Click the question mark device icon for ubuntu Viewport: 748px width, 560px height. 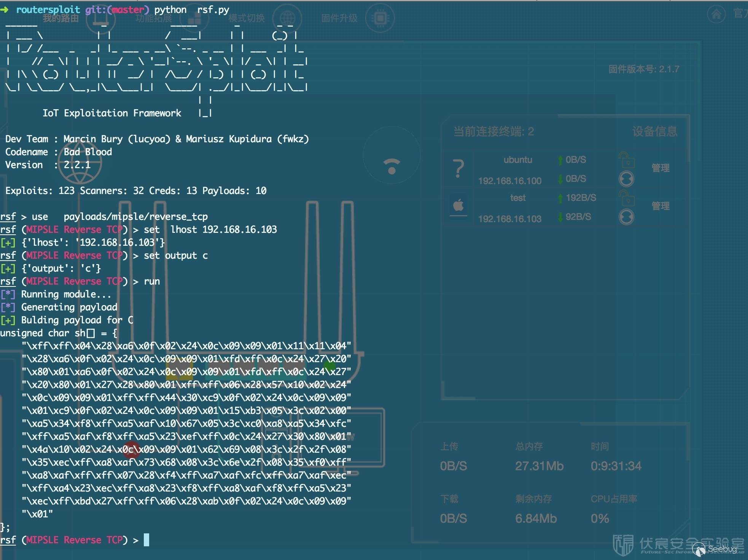[x=458, y=169]
